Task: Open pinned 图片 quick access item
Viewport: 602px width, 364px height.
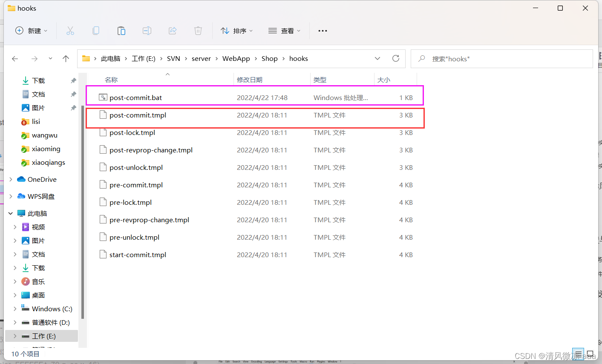Action: point(38,108)
